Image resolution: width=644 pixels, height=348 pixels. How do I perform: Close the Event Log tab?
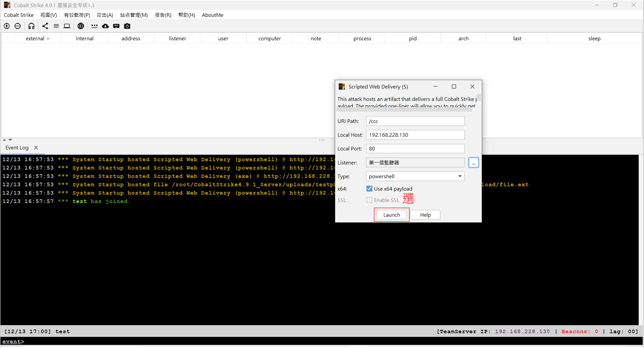[x=36, y=148]
